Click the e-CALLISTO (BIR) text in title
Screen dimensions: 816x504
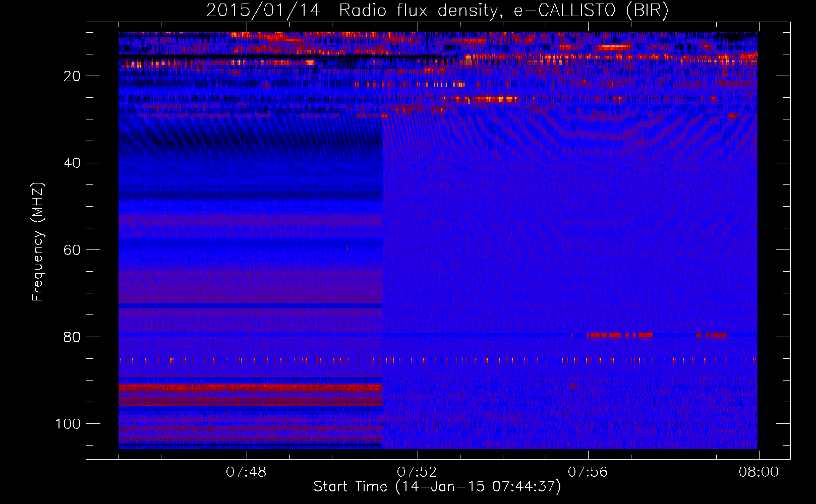tap(591, 10)
